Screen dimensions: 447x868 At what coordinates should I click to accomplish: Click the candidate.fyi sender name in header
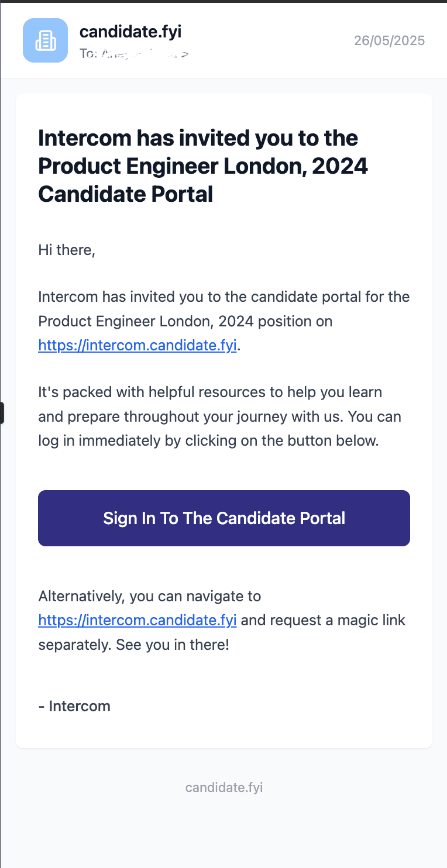pyautogui.click(x=130, y=32)
